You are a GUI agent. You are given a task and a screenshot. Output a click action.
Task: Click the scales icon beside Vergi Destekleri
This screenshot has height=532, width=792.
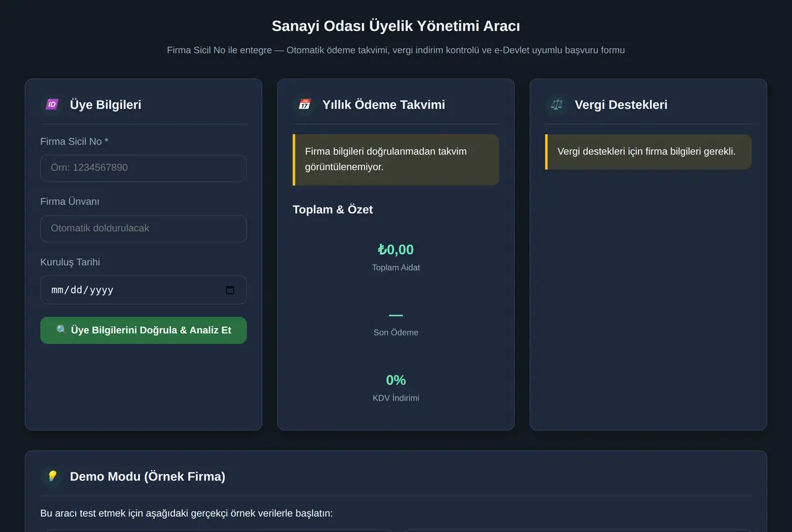557,104
